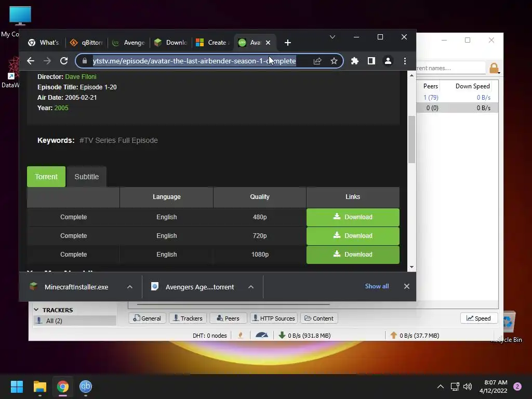Close the active Avatar tab
The image size is (532, 399).
click(x=268, y=43)
